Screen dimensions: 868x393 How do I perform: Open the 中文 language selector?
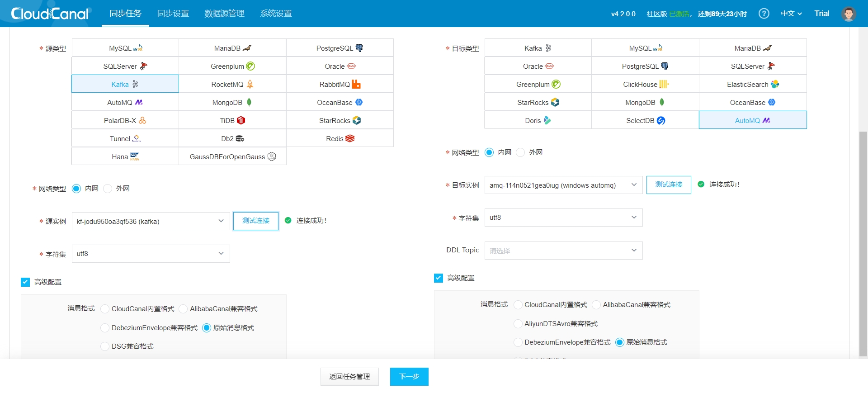coord(791,14)
